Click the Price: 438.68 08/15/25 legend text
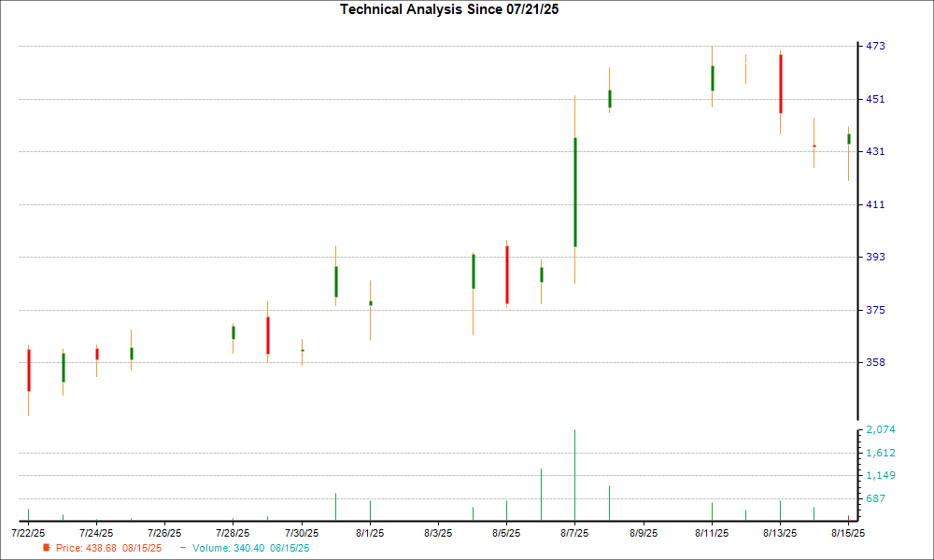Viewport: 934px width, 560px height. [x=108, y=548]
